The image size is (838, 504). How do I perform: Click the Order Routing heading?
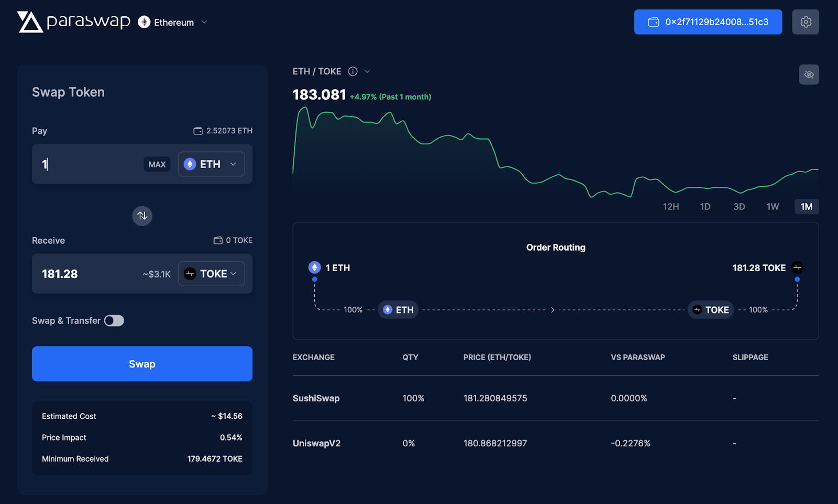click(556, 248)
